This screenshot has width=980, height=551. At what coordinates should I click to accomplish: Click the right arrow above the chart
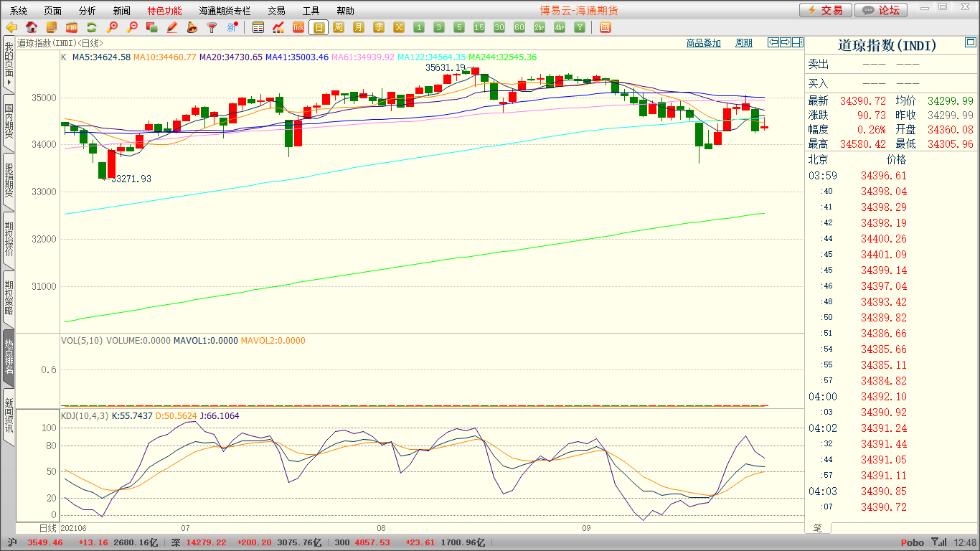[786, 42]
